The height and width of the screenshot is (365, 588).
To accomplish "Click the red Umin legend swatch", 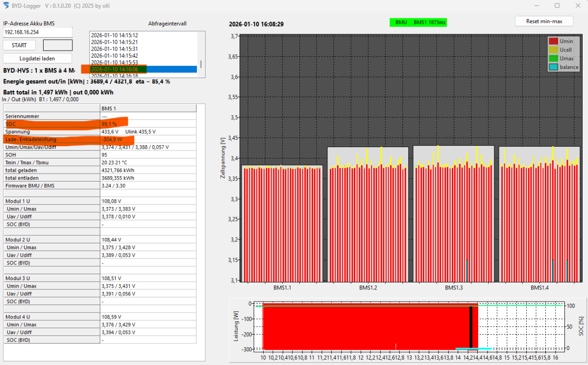I will pos(553,42).
